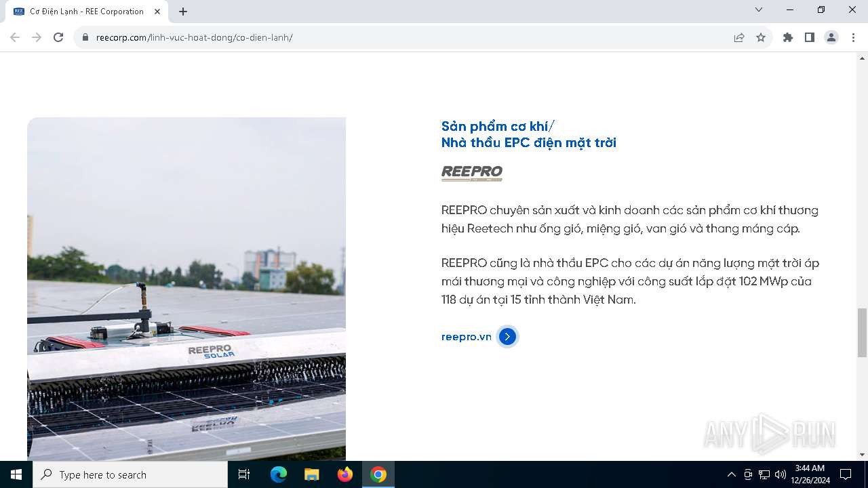Image resolution: width=868 pixels, height=488 pixels.
Task: View site information lock icon
Action: (x=85, y=37)
